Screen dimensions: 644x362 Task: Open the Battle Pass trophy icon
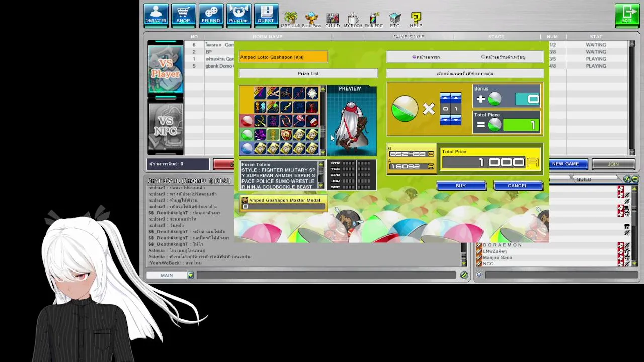(x=311, y=19)
